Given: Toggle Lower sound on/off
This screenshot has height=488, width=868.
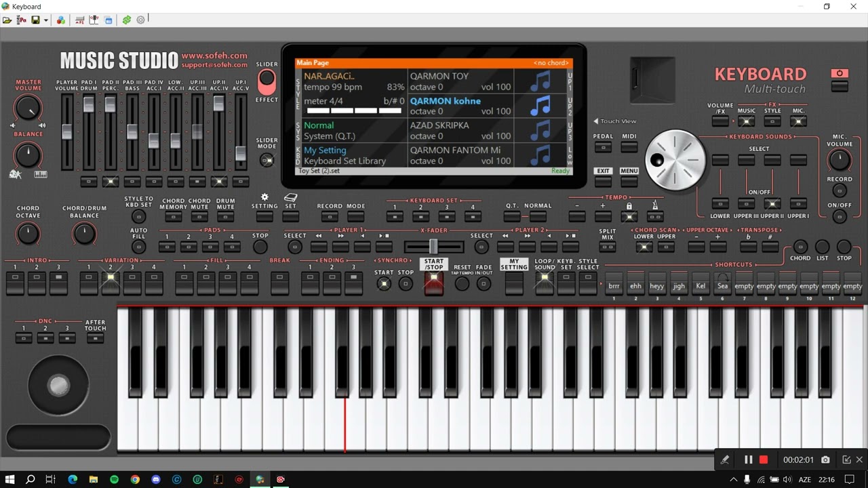Looking at the screenshot, I should pyautogui.click(x=720, y=203).
